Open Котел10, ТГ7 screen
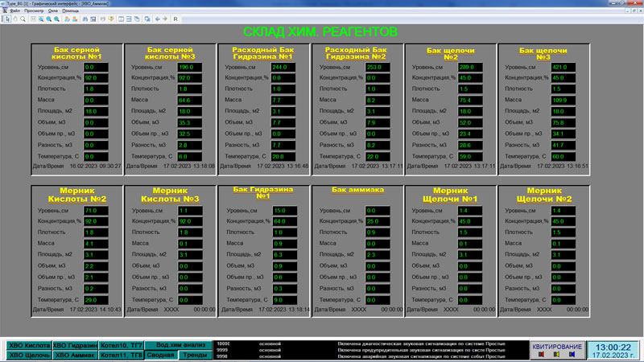 point(121,345)
